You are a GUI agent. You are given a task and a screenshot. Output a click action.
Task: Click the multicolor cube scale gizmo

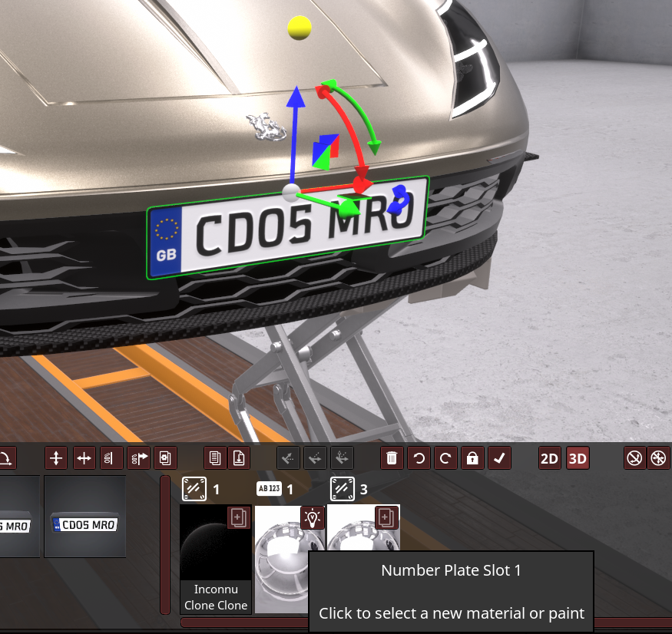click(326, 151)
